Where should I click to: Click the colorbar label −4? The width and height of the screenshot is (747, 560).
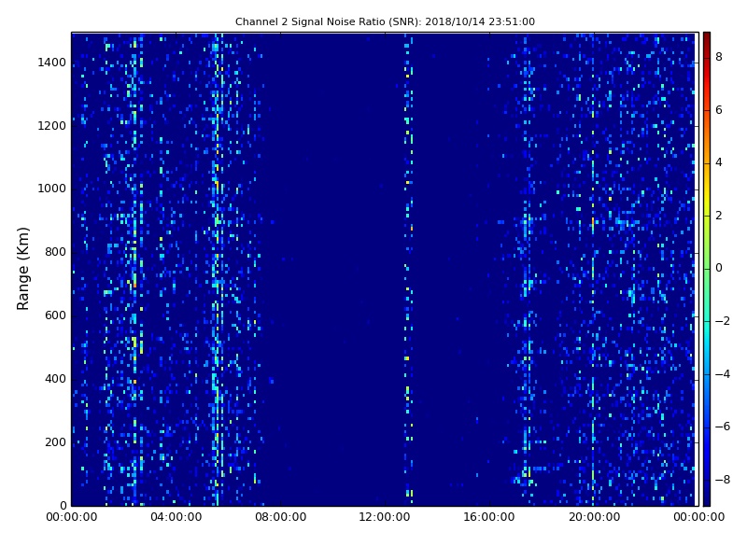(723, 374)
